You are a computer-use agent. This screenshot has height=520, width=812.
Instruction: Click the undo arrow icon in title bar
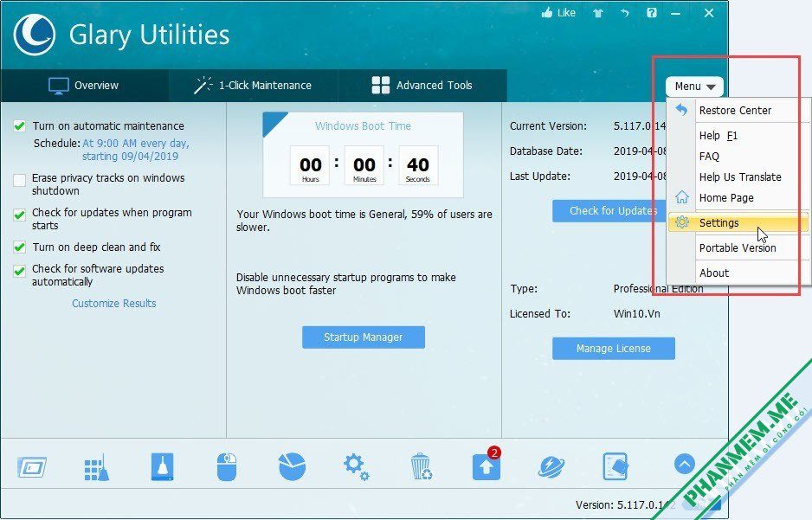click(x=624, y=13)
